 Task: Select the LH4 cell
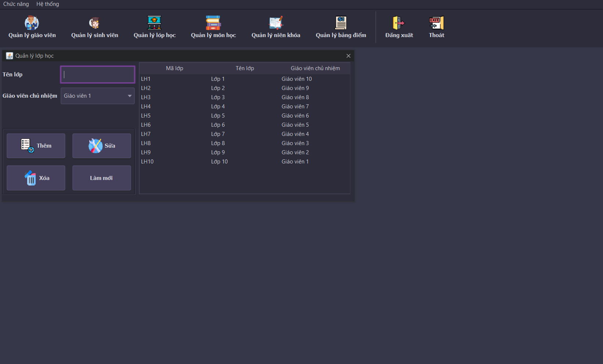[x=175, y=107]
